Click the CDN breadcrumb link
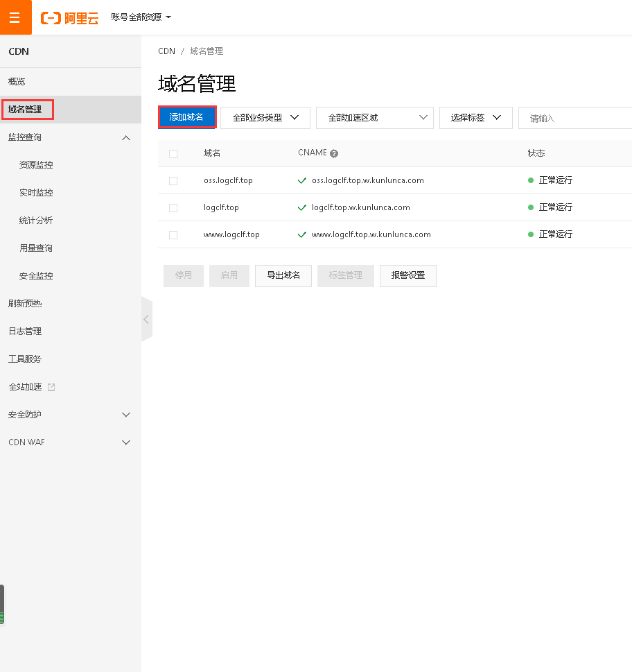 (x=166, y=51)
